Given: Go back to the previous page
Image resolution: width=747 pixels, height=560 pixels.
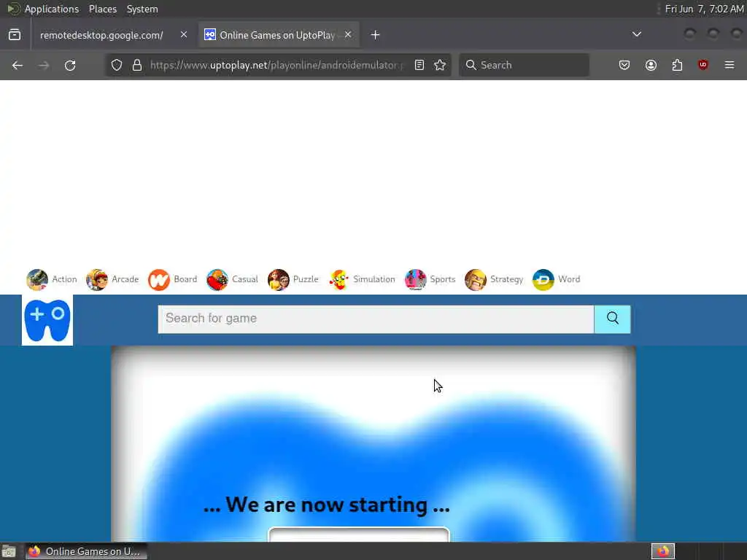Looking at the screenshot, I should 18,65.
